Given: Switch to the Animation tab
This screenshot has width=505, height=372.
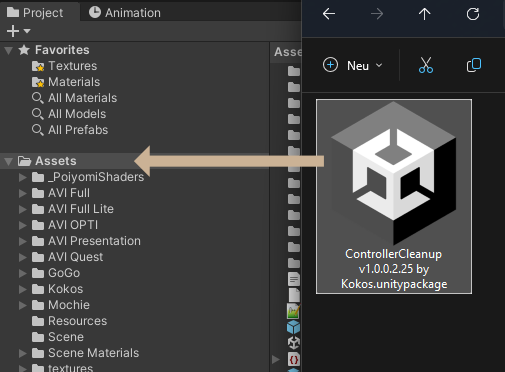Looking at the screenshot, I should (x=125, y=13).
